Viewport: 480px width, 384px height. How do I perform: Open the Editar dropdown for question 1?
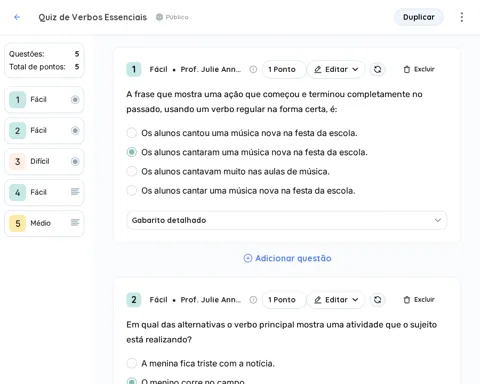click(336, 69)
